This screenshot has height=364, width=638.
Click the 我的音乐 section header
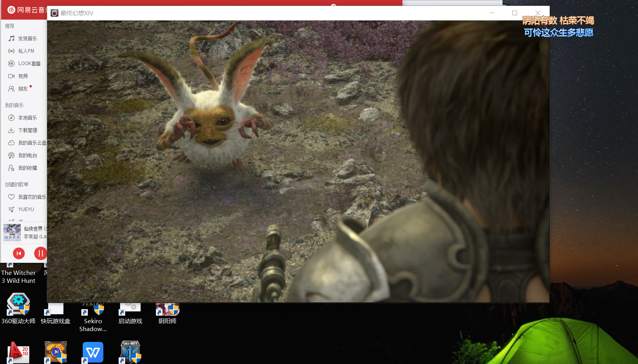point(15,105)
